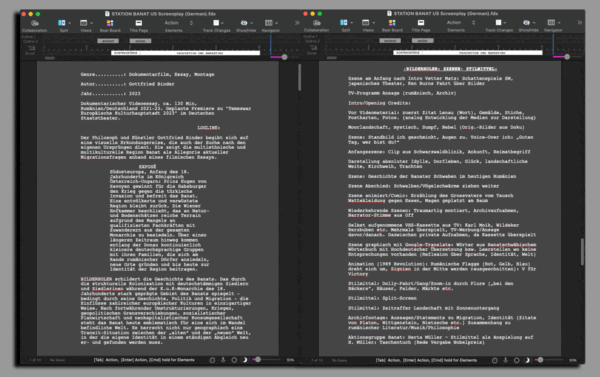Adjust zoom slider in right status bar
600x377 pixels.
[x=540, y=360]
